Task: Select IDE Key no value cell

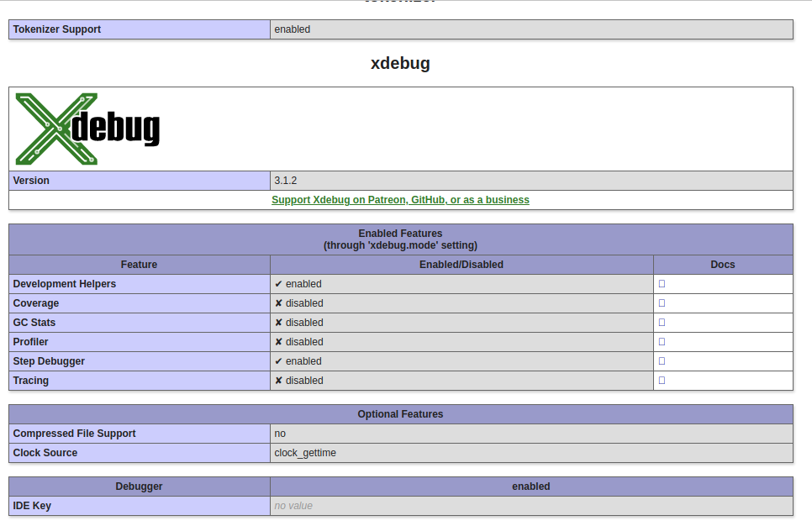Action: [531, 505]
